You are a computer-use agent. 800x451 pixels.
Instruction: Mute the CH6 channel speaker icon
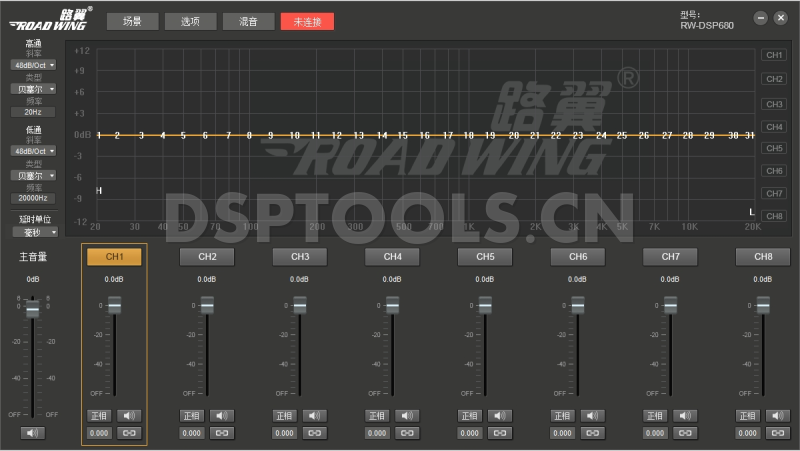[x=592, y=416]
